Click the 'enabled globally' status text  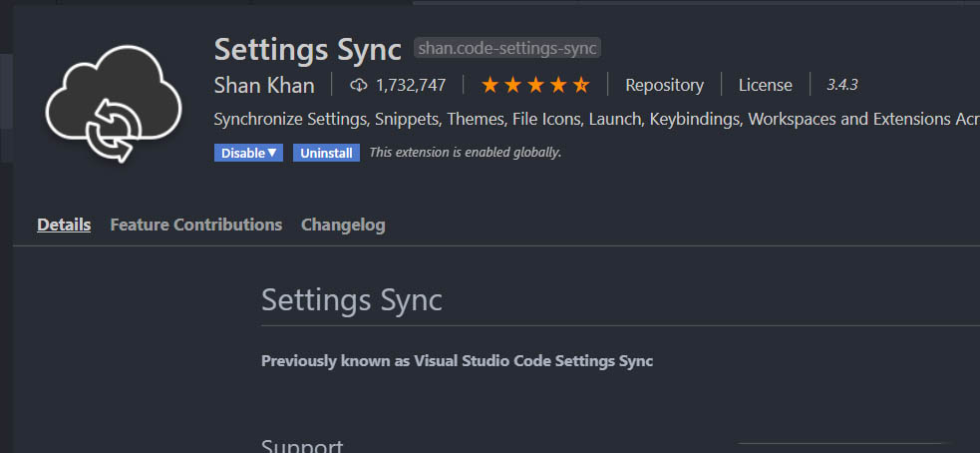[x=465, y=153]
